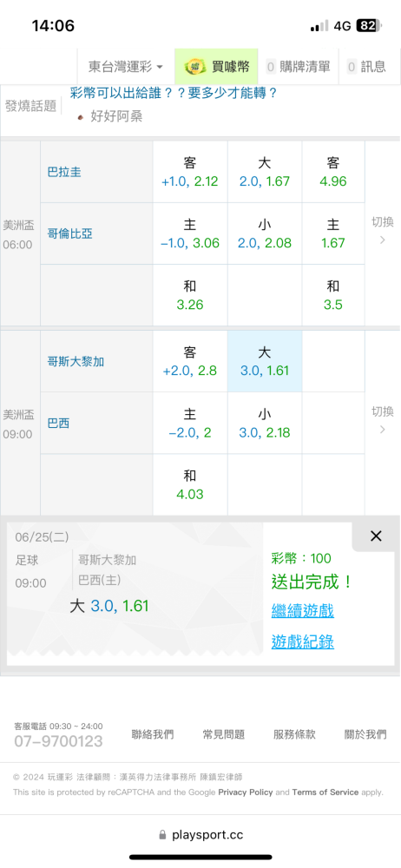The image size is (401, 868).
Task: Close the bet confirmation slip
Action: (x=376, y=536)
